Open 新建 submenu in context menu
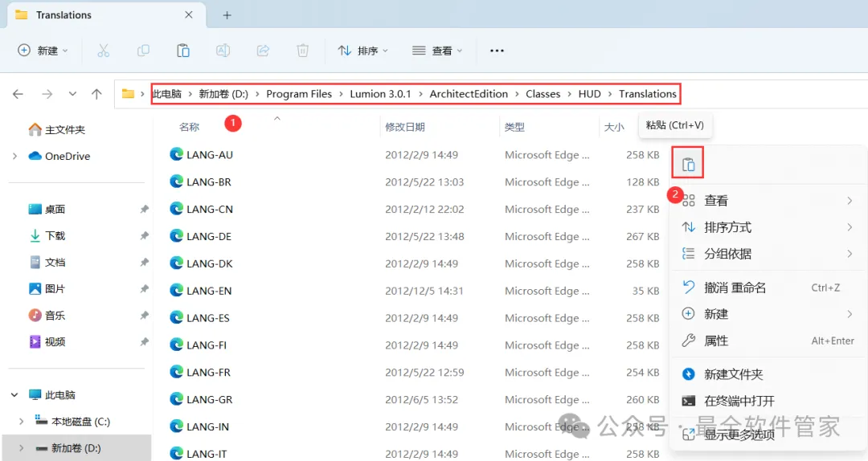 pos(768,314)
